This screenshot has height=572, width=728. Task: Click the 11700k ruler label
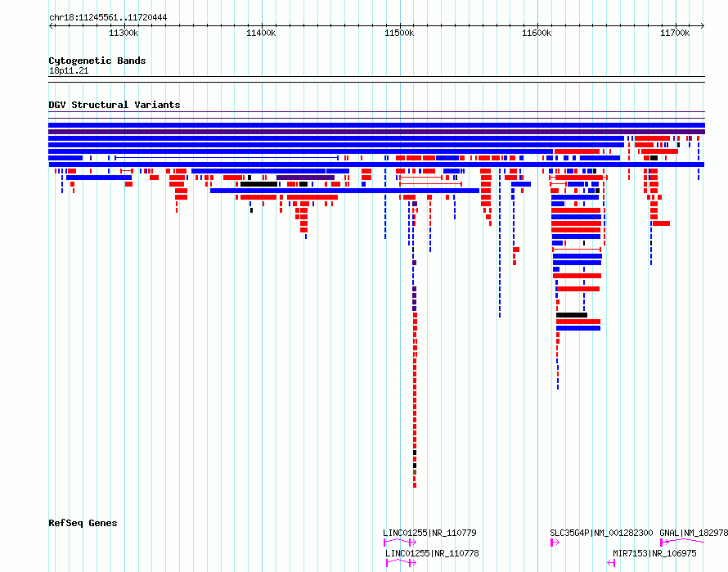click(675, 33)
